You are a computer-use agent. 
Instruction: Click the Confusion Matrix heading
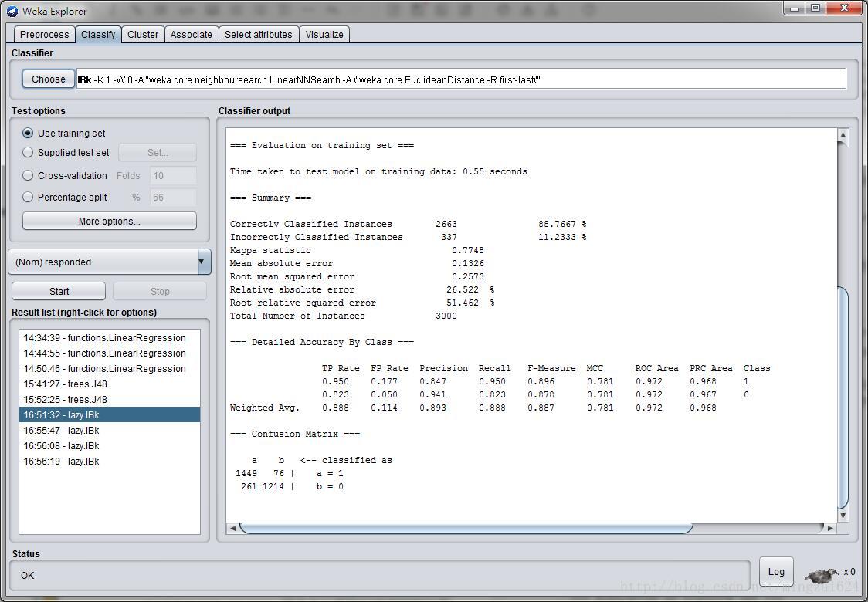295,434
